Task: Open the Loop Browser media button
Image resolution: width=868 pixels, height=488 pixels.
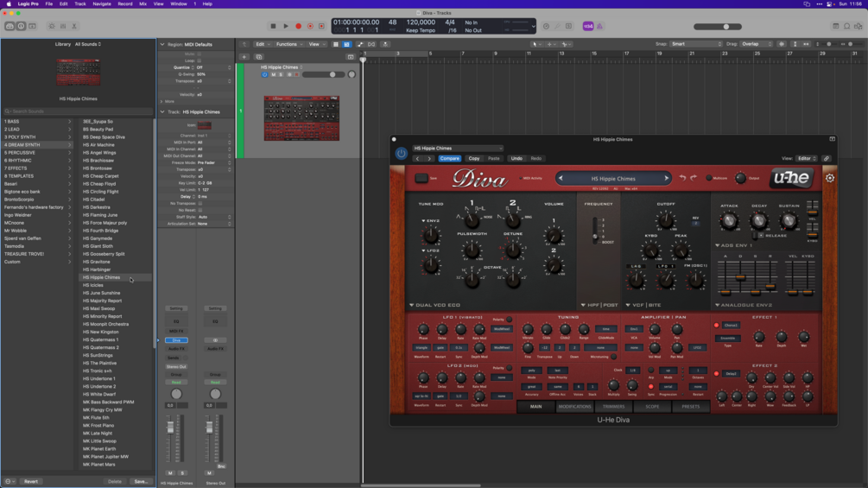Action: click(858, 26)
